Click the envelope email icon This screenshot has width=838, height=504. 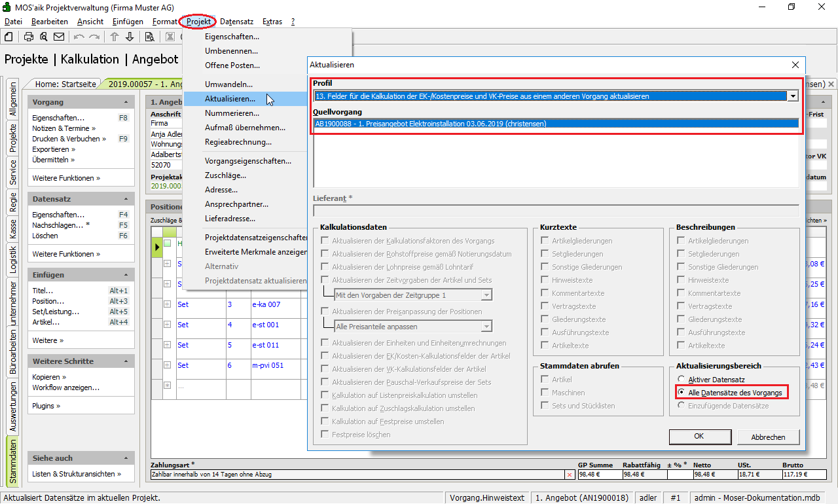pyautogui.click(x=59, y=37)
